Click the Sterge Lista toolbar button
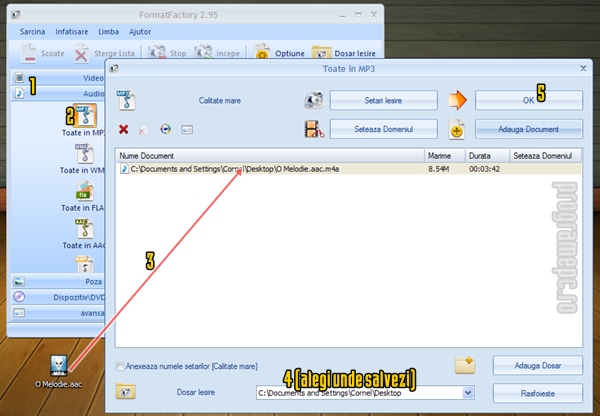600x416 pixels. [x=104, y=53]
